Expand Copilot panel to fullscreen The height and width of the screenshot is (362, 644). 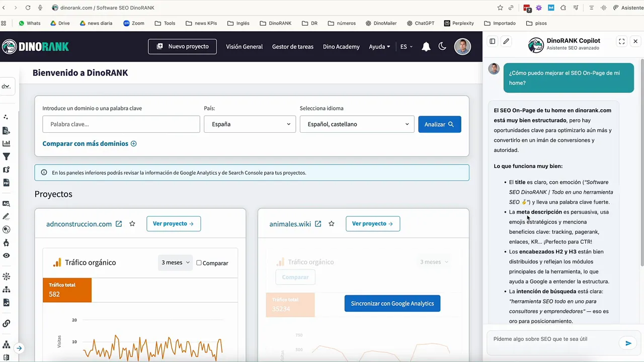pyautogui.click(x=621, y=41)
